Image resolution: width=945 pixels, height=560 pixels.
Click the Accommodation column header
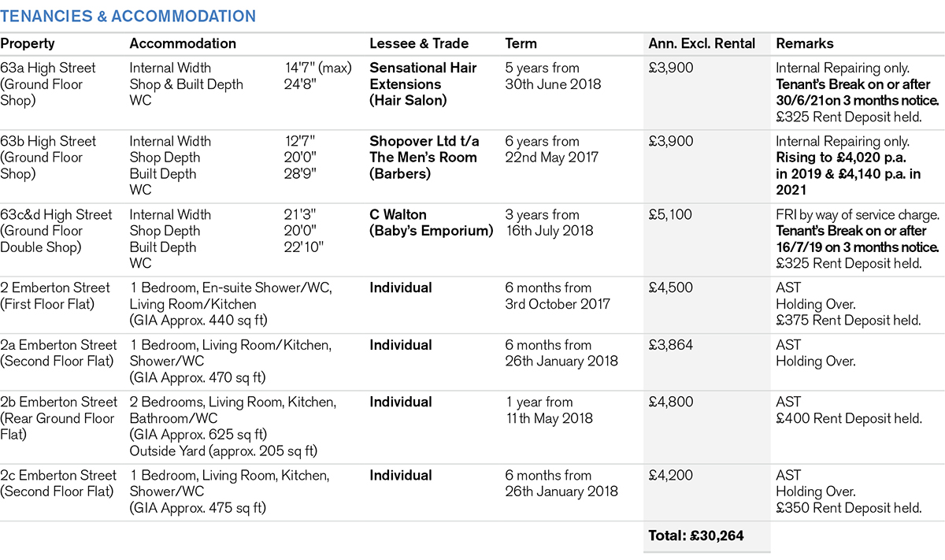(183, 44)
